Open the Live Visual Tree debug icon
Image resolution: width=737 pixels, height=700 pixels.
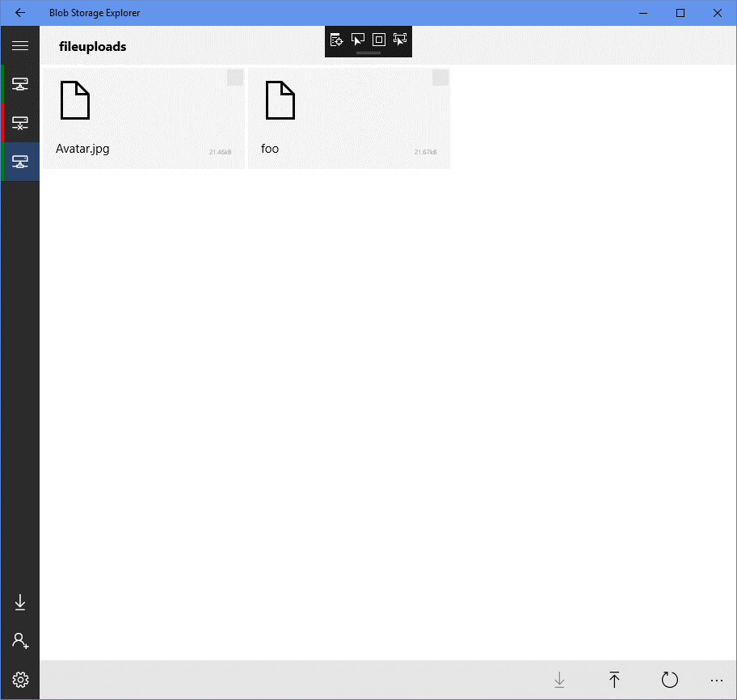point(337,39)
